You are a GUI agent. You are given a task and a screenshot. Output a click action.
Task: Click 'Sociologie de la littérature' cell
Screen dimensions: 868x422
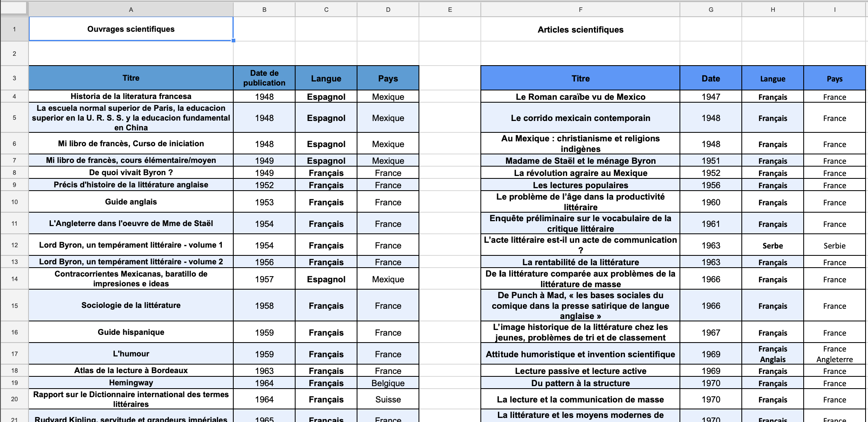tap(131, 305)
